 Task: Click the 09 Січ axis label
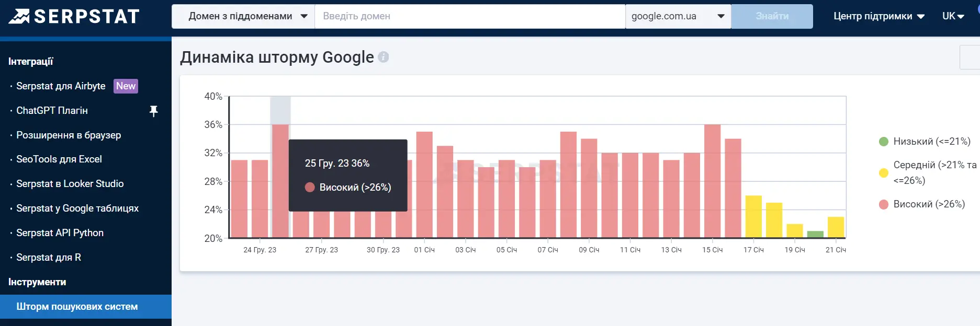pyautogui.click(x=589, y=250)
